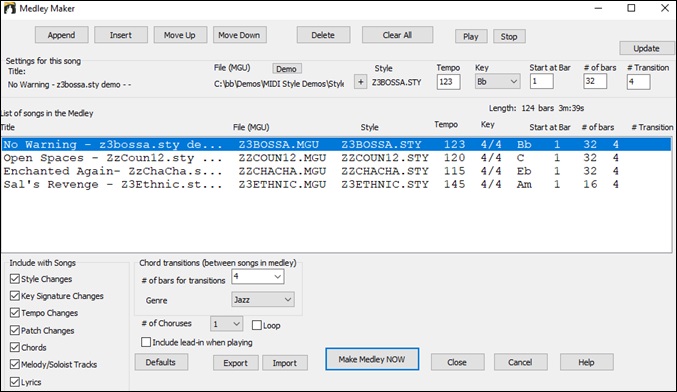This screenshot has height=392, width=677.
Task: Click the Export button
Action: 235,363
